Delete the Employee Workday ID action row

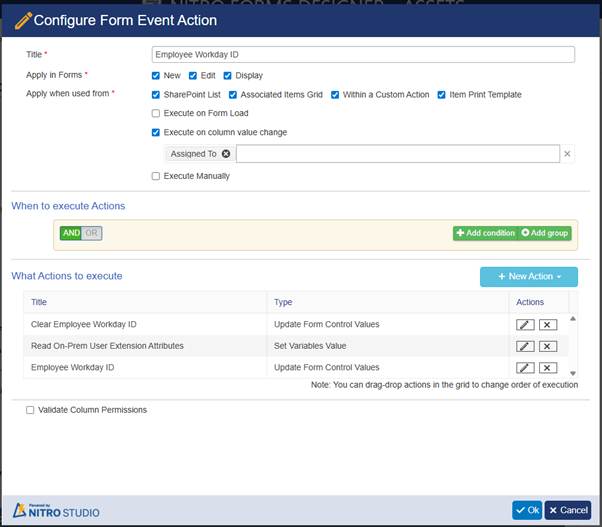tap(547, 367)
